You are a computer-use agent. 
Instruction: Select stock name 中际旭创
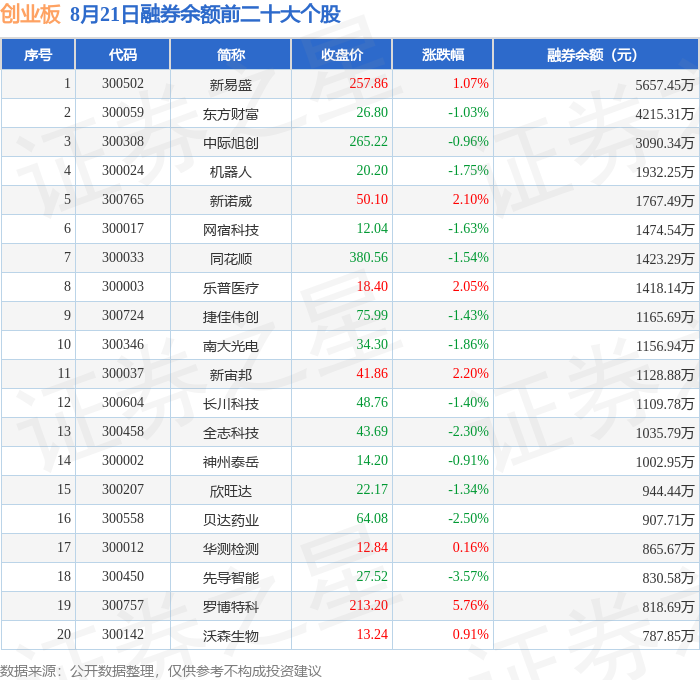point(231,143)
